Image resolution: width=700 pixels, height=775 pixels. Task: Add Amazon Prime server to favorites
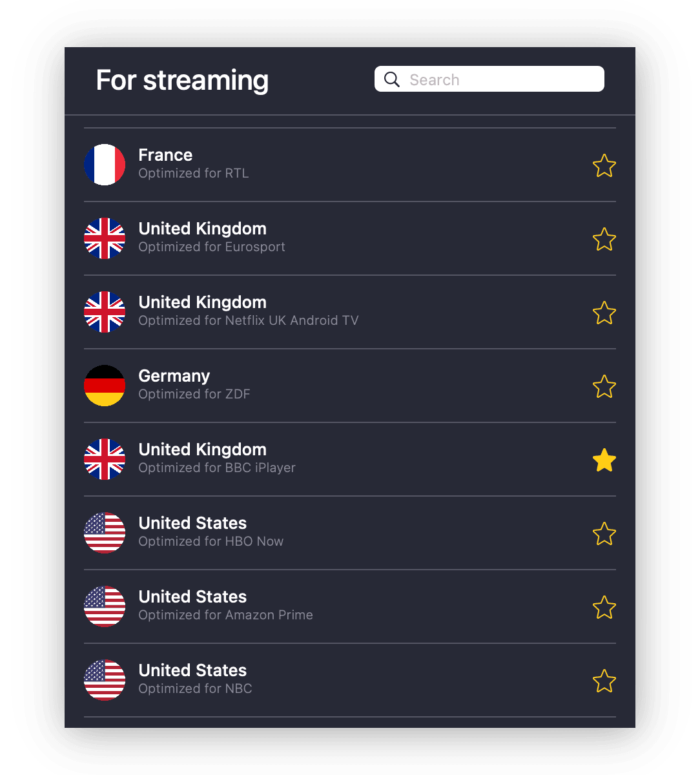click(604, 607)
